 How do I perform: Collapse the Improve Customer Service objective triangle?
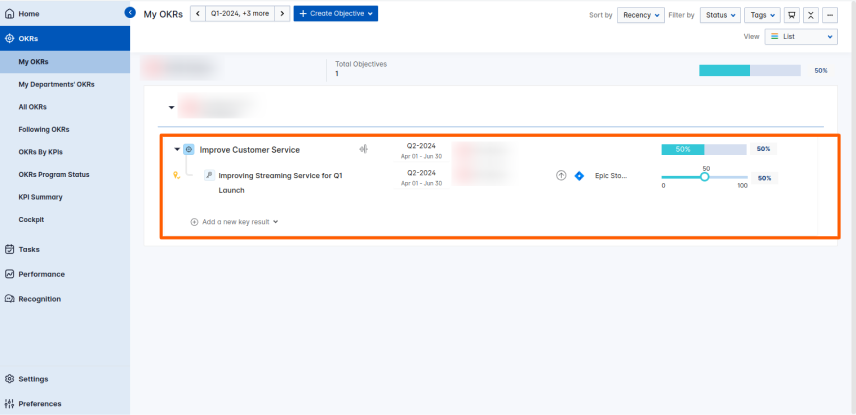pos(176,149)
